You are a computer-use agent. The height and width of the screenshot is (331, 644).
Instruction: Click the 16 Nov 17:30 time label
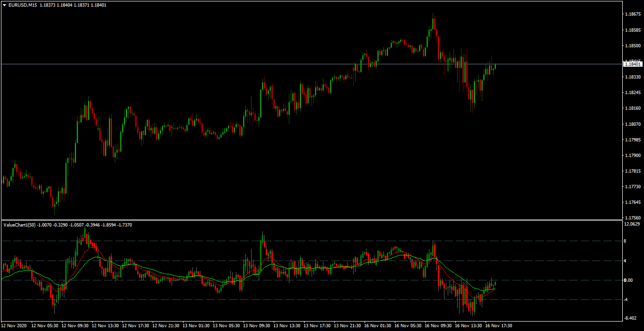(499, 326)
